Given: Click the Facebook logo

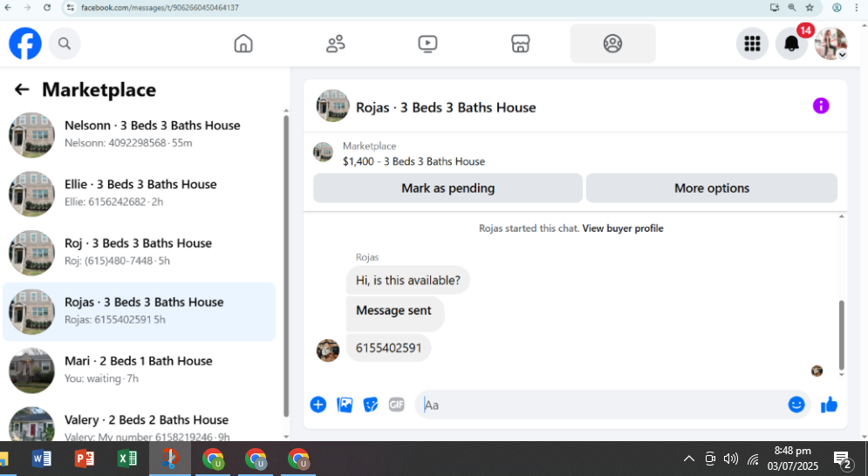Looking at the screenshot, I should [25, 44].
